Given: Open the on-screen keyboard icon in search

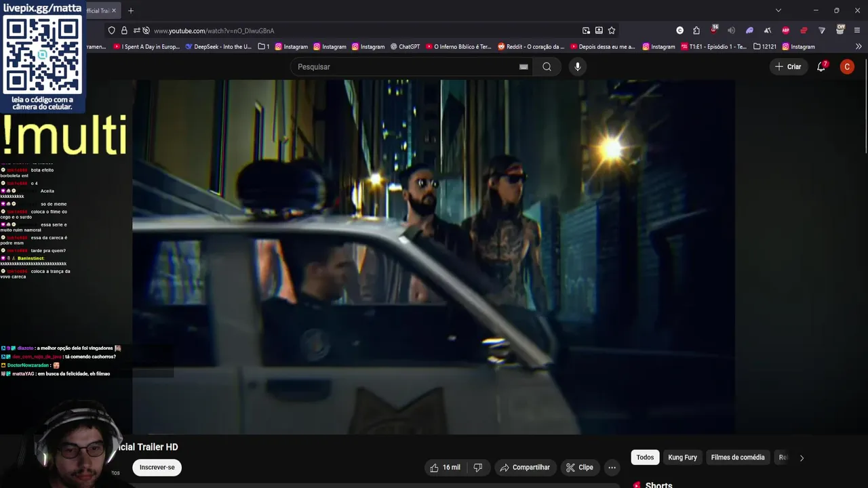Looking at the screenshot, I should pyautogui.click(x=524, y=66).
